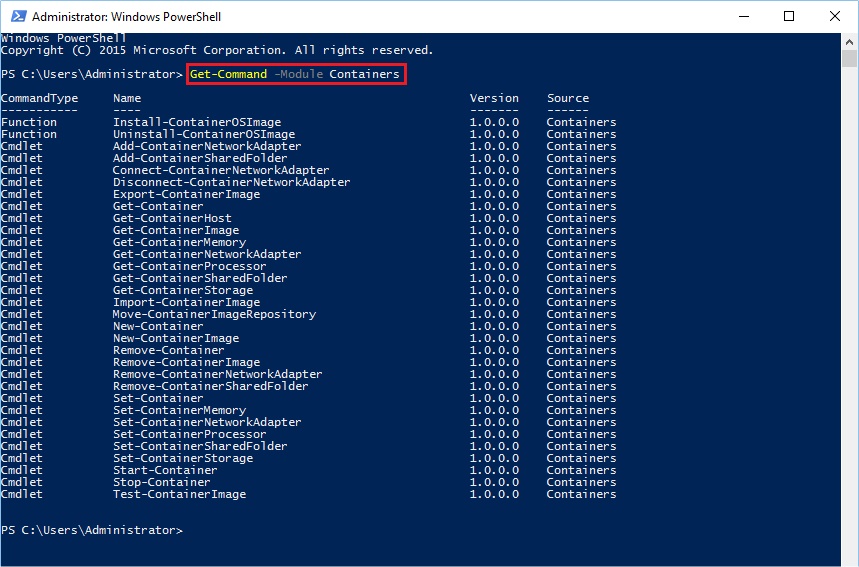Image resolution: width=859 pixels, height=567 pixels.
Task: Select Import-ContainerImage entry
Action: click(186, 302)
